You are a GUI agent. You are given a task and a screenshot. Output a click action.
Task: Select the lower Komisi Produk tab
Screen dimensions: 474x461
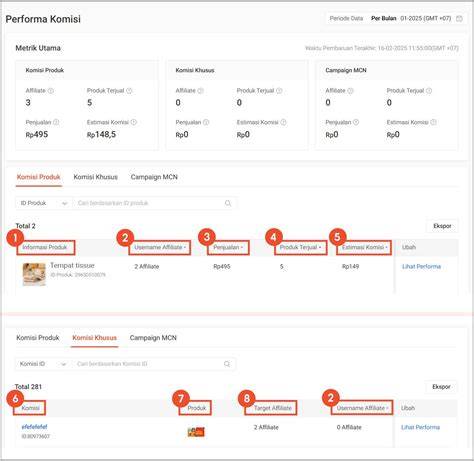[x=38, y=338]
